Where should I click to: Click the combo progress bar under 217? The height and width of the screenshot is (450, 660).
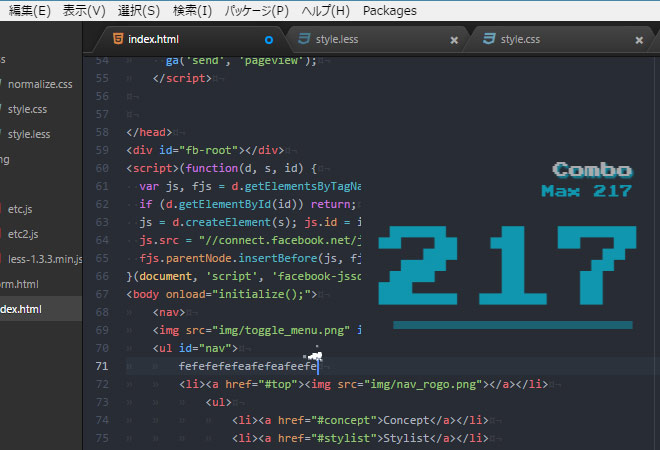pos(513,325)
